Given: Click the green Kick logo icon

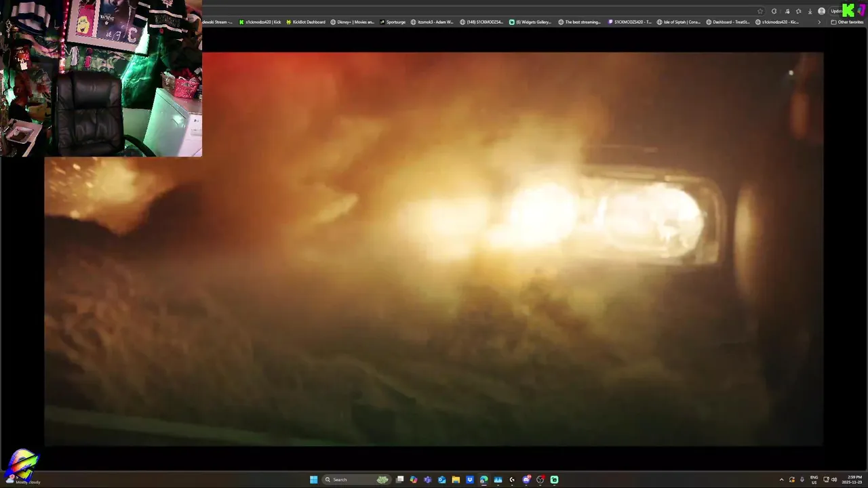Looking at the screenshot, I should click(x=848, y=10).
